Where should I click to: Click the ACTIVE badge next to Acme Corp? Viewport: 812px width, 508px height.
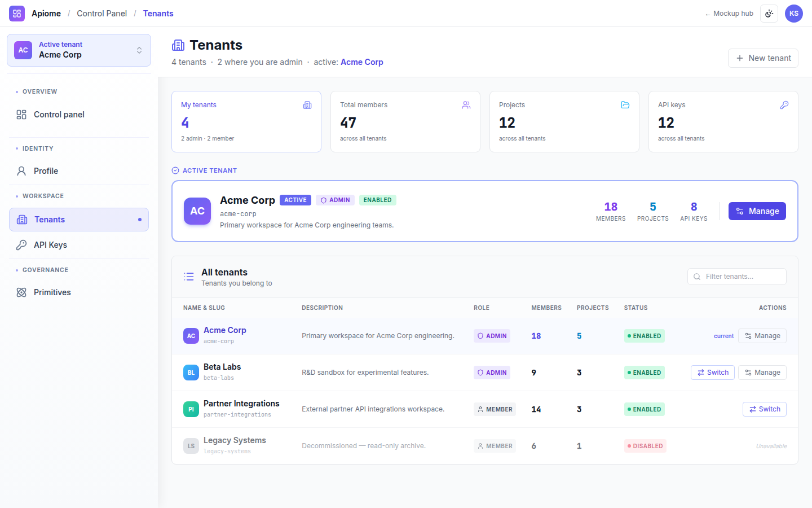(x=295, y=200)
